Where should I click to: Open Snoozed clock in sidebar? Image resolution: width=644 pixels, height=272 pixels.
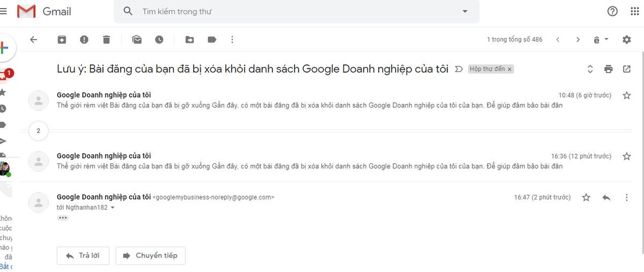3,108
